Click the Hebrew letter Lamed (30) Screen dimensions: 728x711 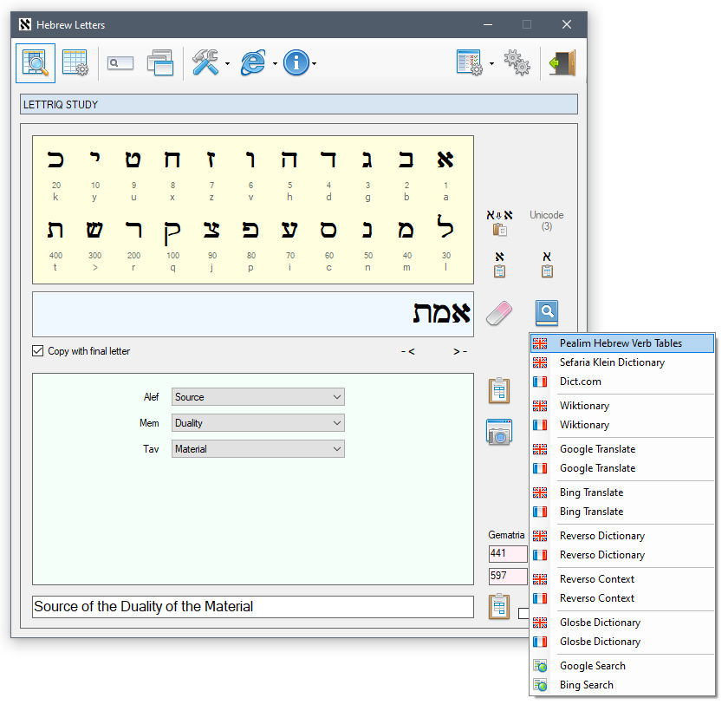click(445, 226)
